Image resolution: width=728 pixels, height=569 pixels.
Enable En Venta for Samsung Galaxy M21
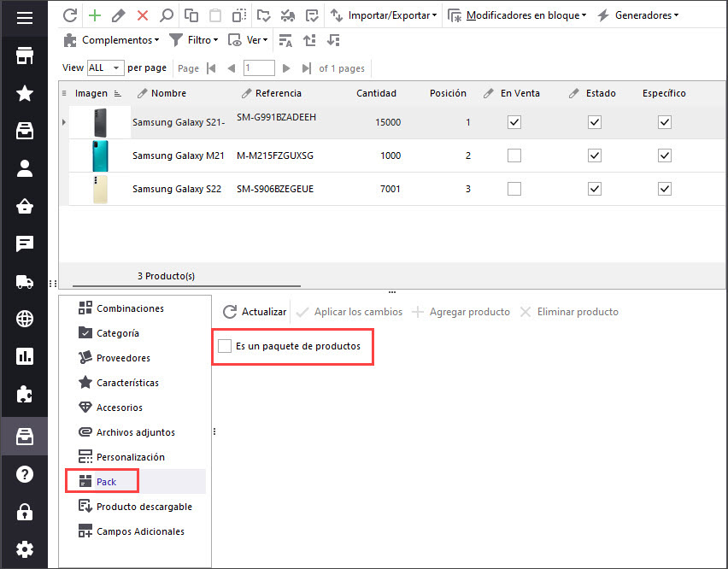[x=514, y=155]
